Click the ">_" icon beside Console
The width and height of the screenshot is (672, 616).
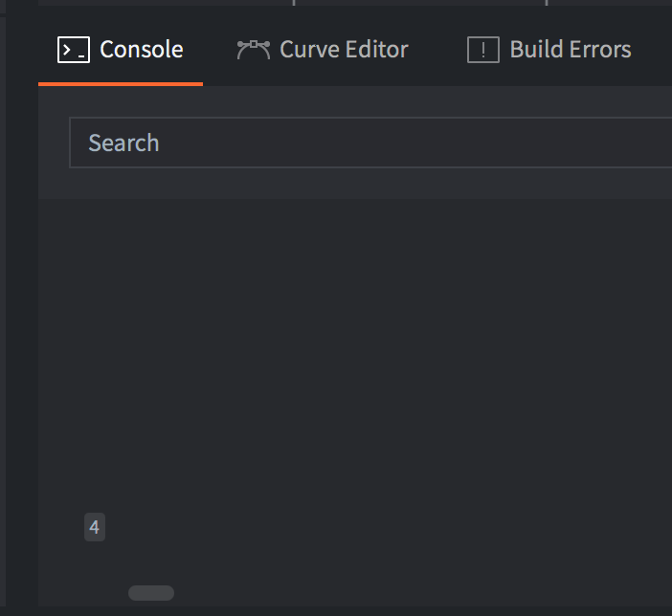click(x=74, y=50)
